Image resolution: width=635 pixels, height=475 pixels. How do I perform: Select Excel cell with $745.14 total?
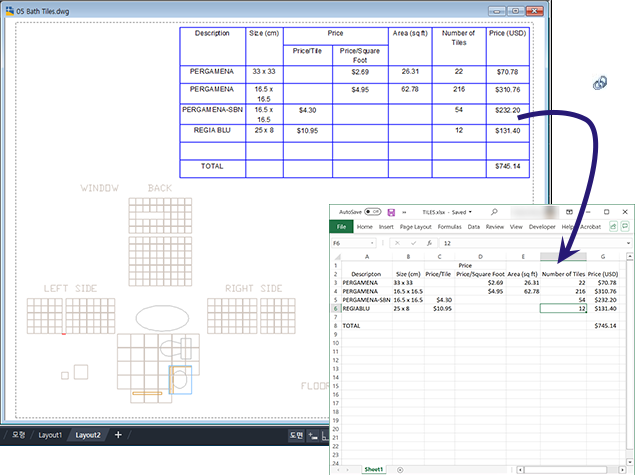[x=603, y=326]
